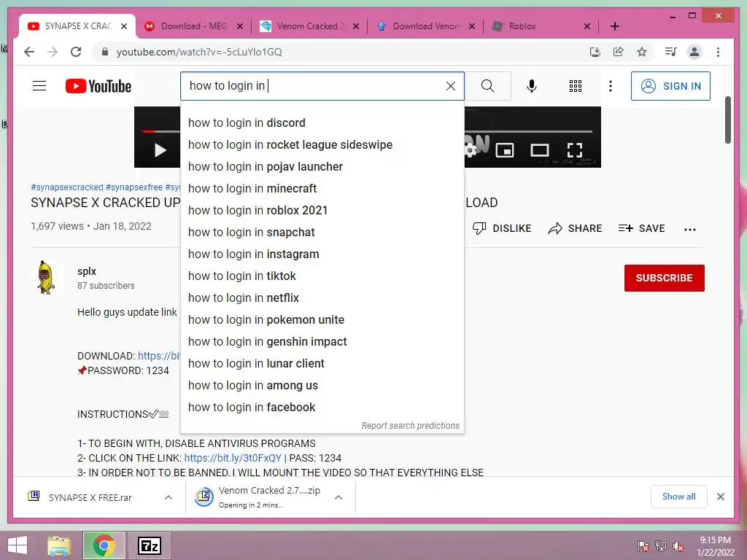Open the bit.ly/3t0FxQY link
This screenshot has width=747, height=560.
point(233,458)
